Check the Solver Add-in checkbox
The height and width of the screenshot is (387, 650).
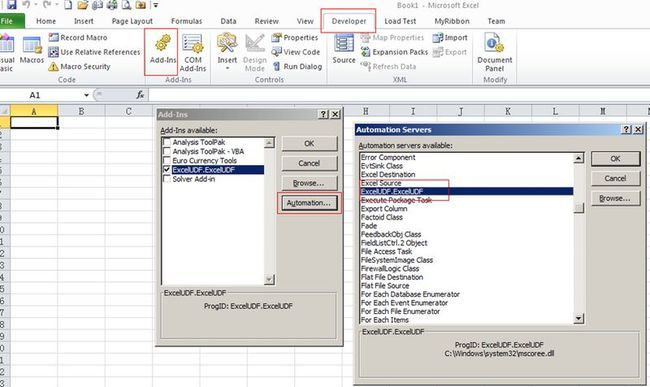(x=167, y=179)
